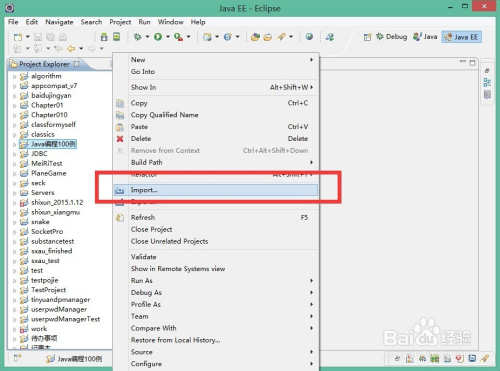Expand the snake project node

(14, 222)
